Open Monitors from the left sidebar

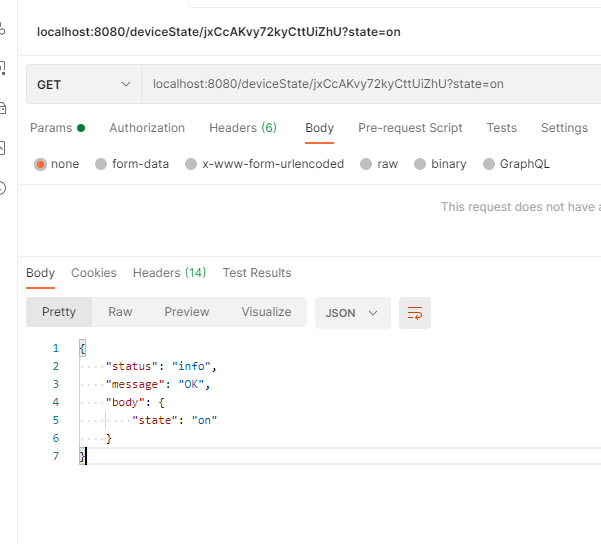[3, 148]
